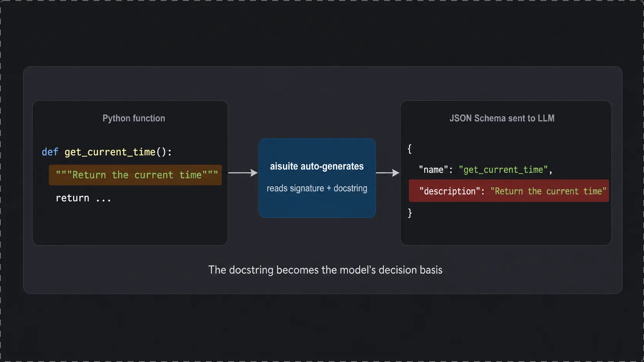Screen dimensions: 644x362
Task: Click the opening brace of the JSON schema
Action: click(x=410, y=149)
